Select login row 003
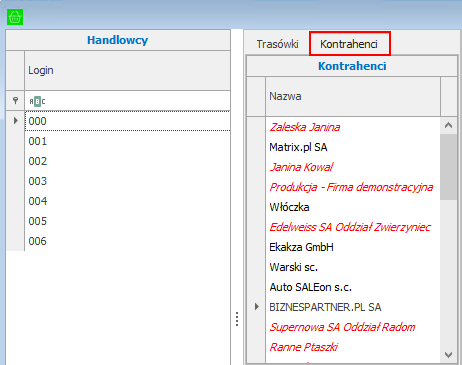 [x=128, y=181]
